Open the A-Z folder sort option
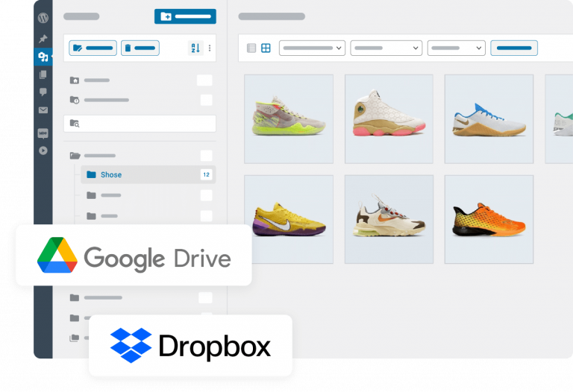573x392 pixels. click(x=195, y=48)
